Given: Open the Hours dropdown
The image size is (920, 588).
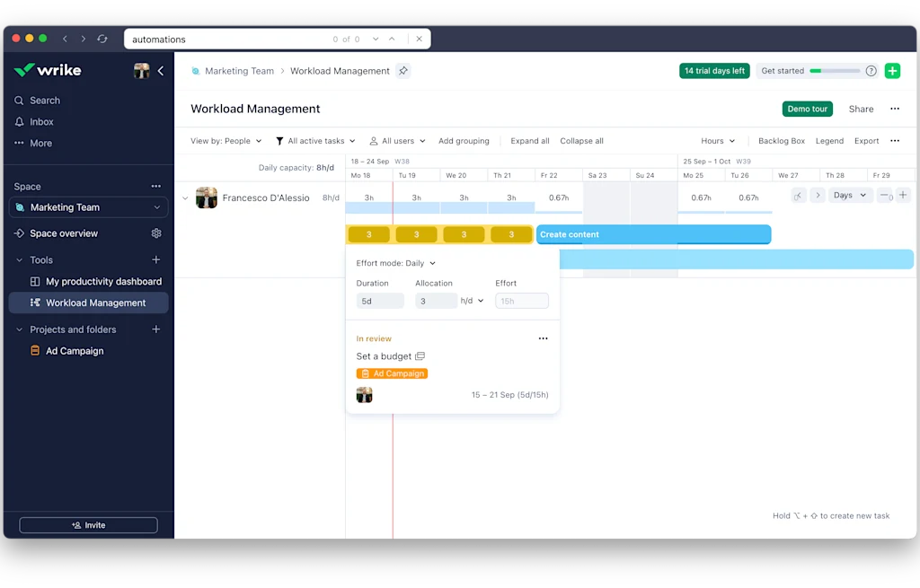Looking at the screenshot, I should (x=718, y=141).
